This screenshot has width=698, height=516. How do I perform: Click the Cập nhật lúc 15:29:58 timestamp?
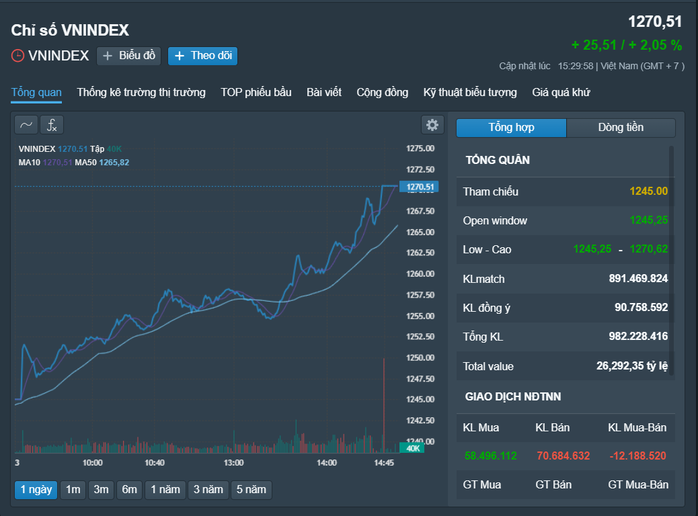pos(592,66)
